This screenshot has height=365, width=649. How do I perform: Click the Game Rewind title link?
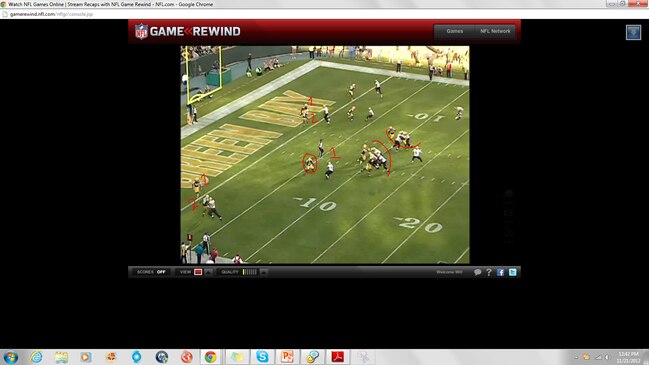[x=195, y=31]
